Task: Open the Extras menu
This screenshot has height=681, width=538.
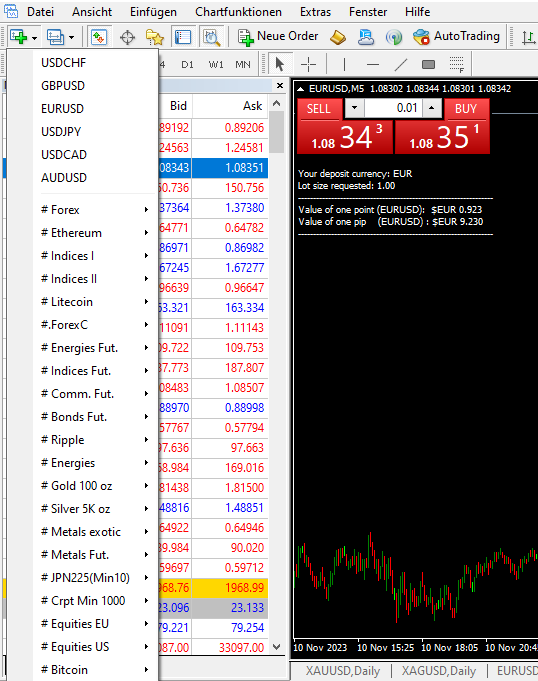Action: pyautogui.click(x=315, y=12)
